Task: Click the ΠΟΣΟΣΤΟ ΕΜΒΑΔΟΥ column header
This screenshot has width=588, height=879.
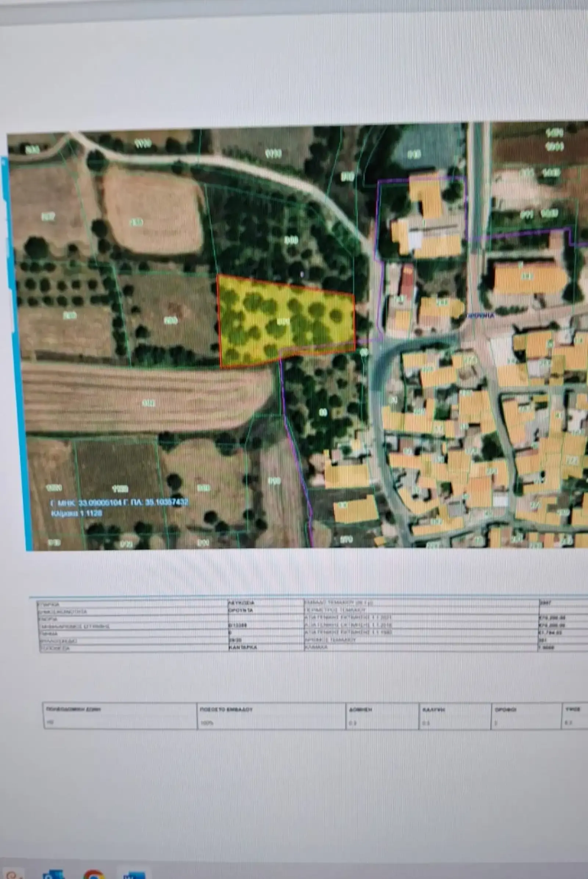Action: (226, 709)
